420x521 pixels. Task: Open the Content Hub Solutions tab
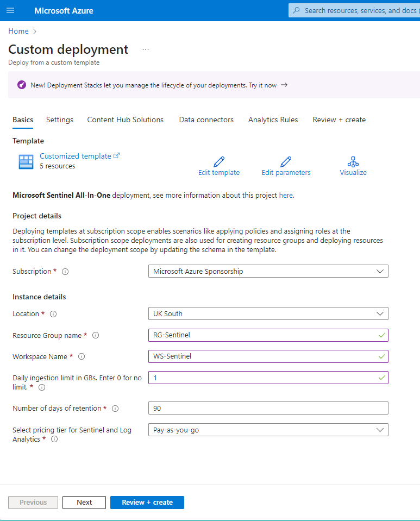tap(126, 120)
